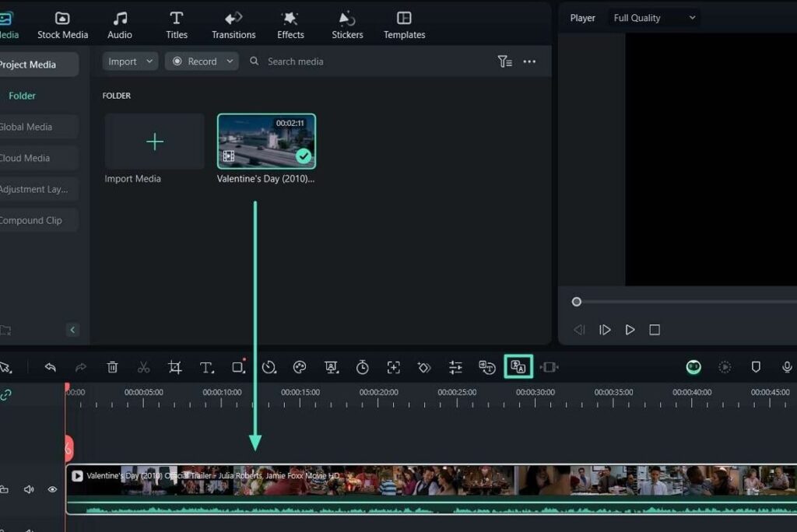Click the render preview icon

(725, 367)
